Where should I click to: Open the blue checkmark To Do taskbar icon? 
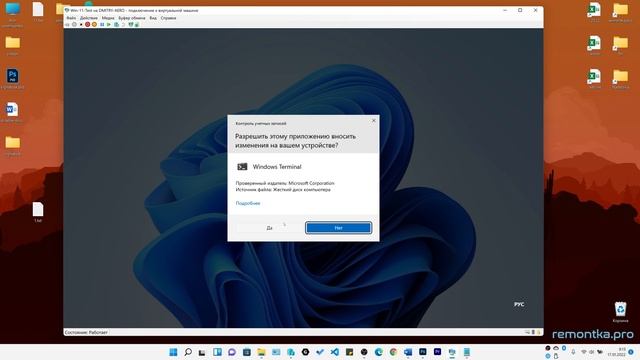[x=320, y=352]
